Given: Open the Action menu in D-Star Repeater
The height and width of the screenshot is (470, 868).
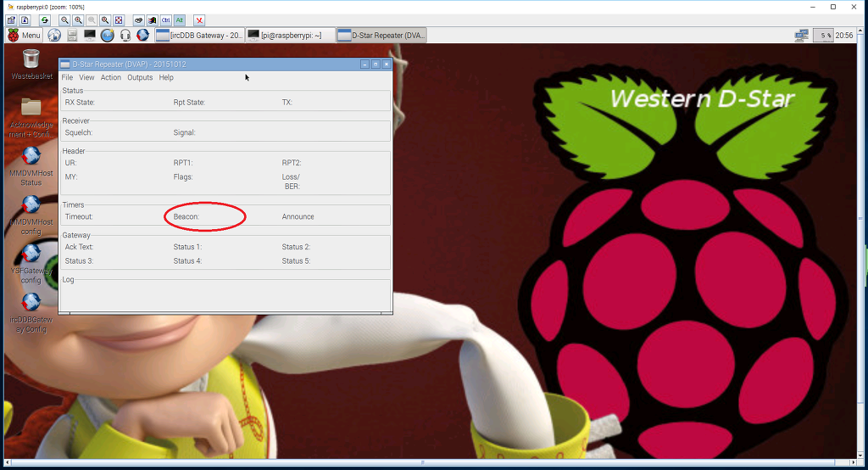Looking at the screenshot, I should coord(111,77).
